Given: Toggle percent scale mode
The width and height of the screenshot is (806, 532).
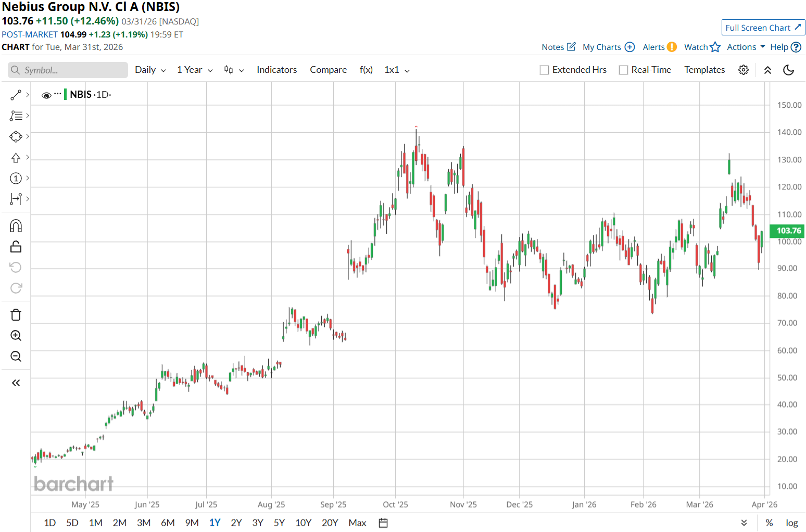Looking at the screenshot, I should point(769,523).
